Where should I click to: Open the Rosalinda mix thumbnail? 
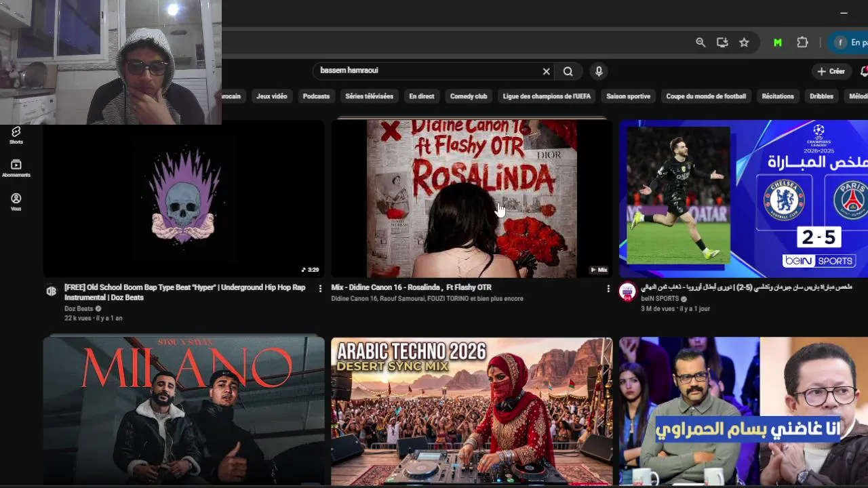coord(471,199)
